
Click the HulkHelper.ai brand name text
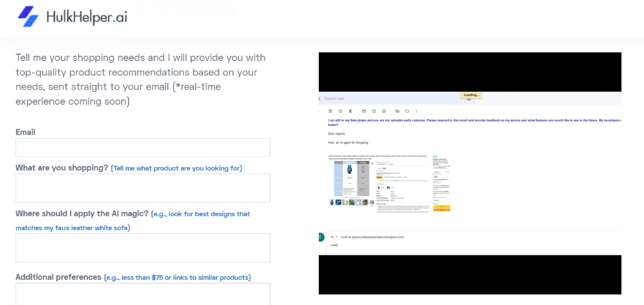86,17
